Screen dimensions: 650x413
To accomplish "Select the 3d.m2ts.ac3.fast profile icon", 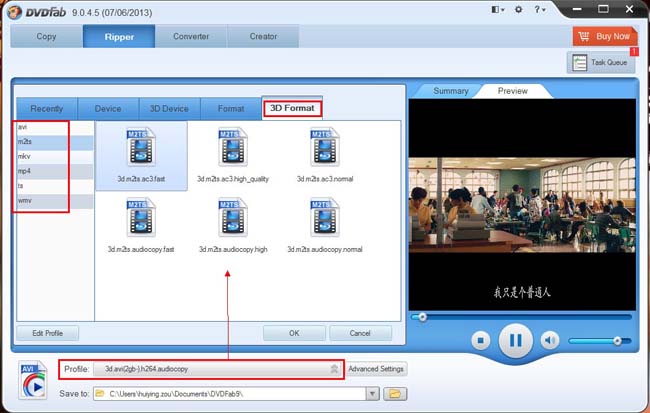I will [141, 147].
